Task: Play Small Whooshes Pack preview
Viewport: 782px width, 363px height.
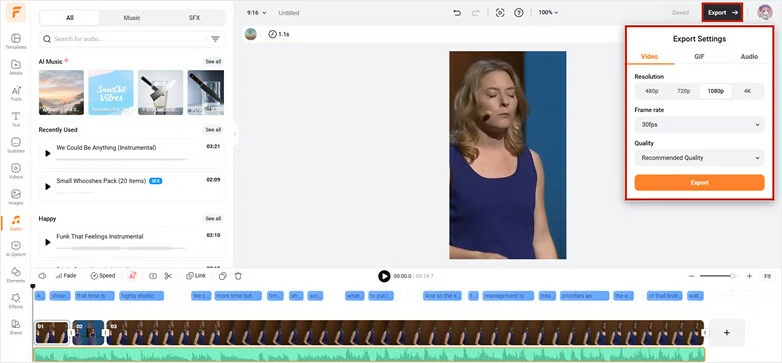Action: point(48,186)
